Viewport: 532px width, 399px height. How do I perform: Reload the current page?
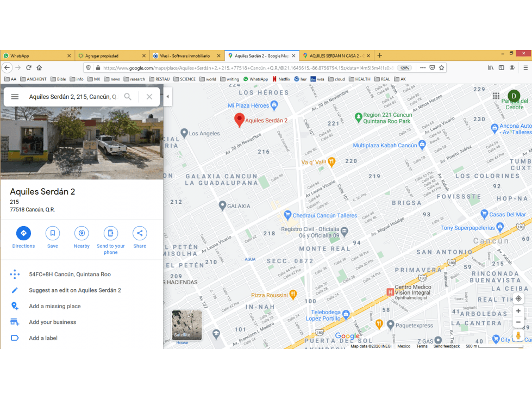click(29, 67)
